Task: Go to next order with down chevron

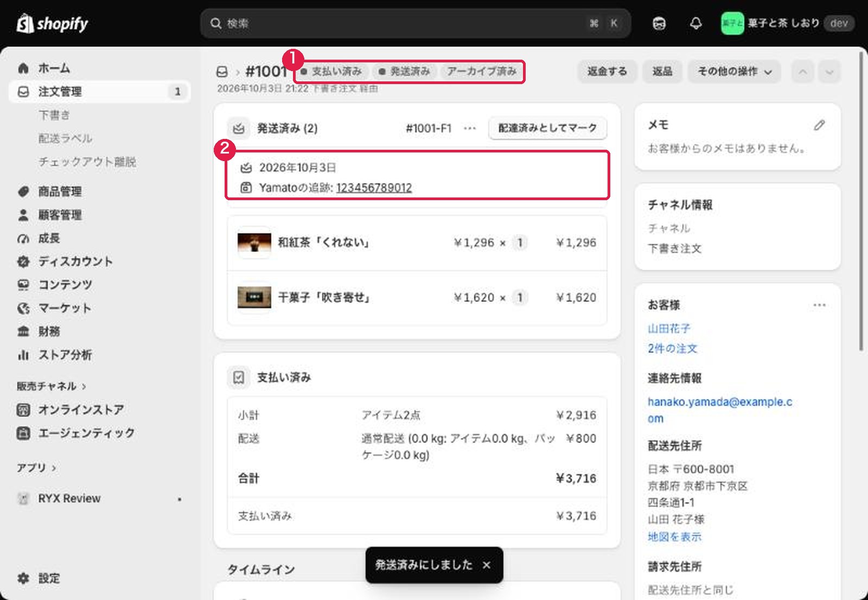Action: tap(829, 72)
